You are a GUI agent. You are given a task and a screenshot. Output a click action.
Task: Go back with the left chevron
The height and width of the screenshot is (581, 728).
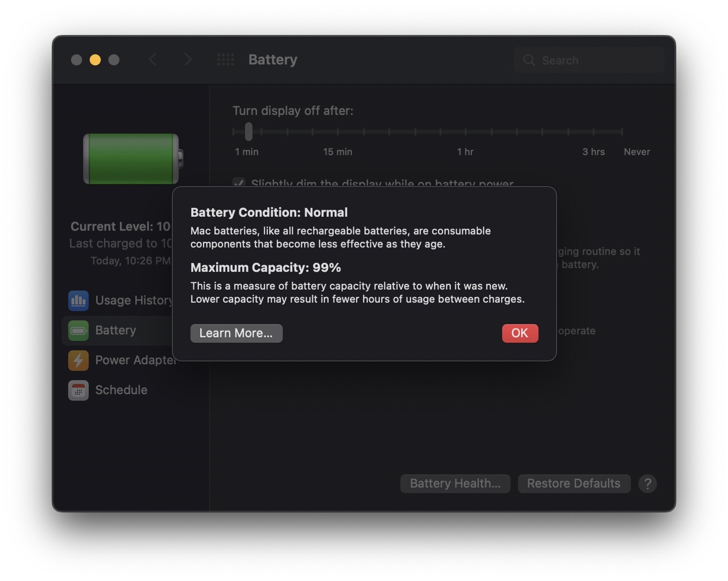(x=152, y=60)
